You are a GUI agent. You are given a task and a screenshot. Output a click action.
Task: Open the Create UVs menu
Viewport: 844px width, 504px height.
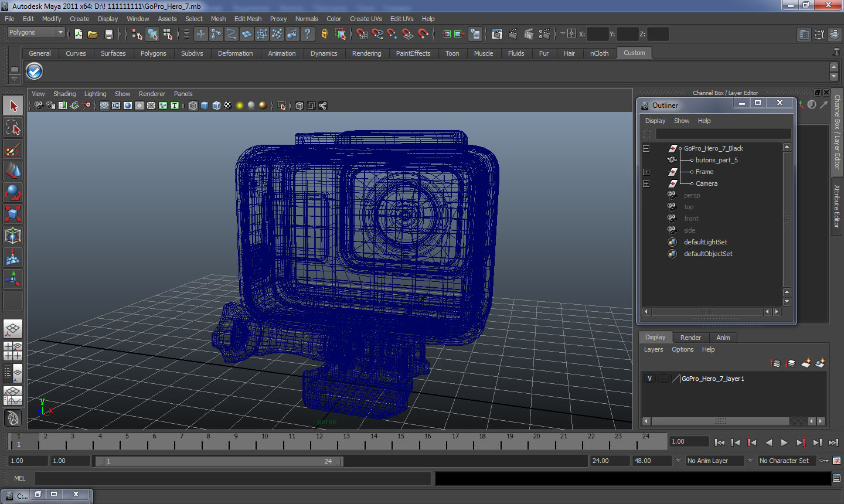[366, 19]
